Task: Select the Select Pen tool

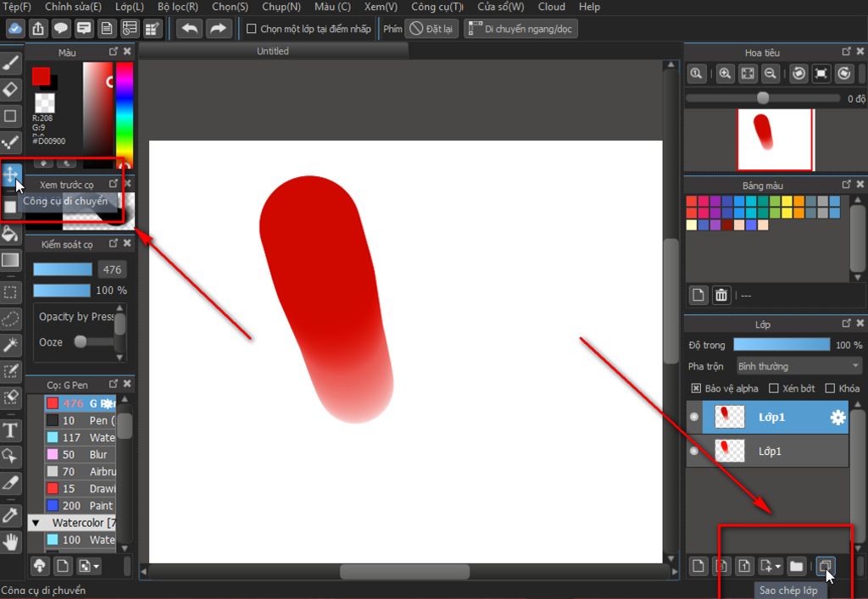Action: pos(10,371)
